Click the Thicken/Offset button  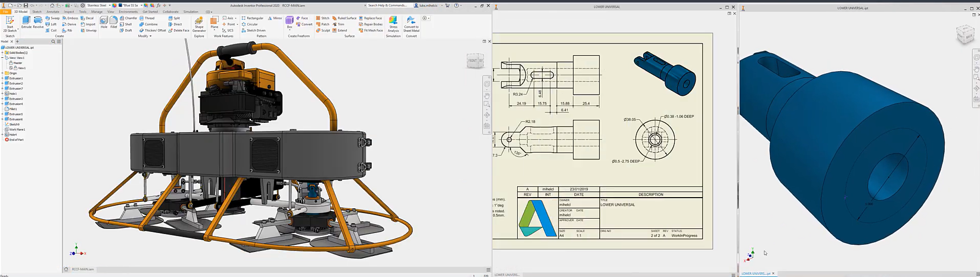click(x=153, y=30)
